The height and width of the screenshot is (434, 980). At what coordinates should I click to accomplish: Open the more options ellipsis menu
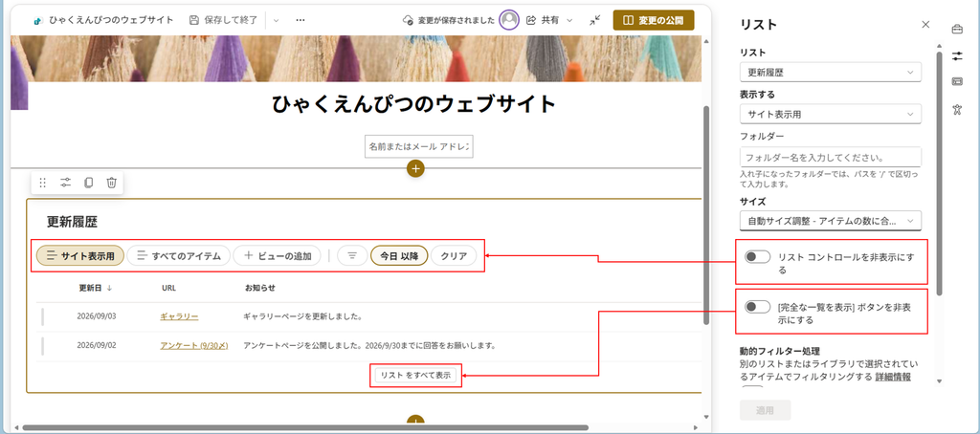(x=301, y=20)
